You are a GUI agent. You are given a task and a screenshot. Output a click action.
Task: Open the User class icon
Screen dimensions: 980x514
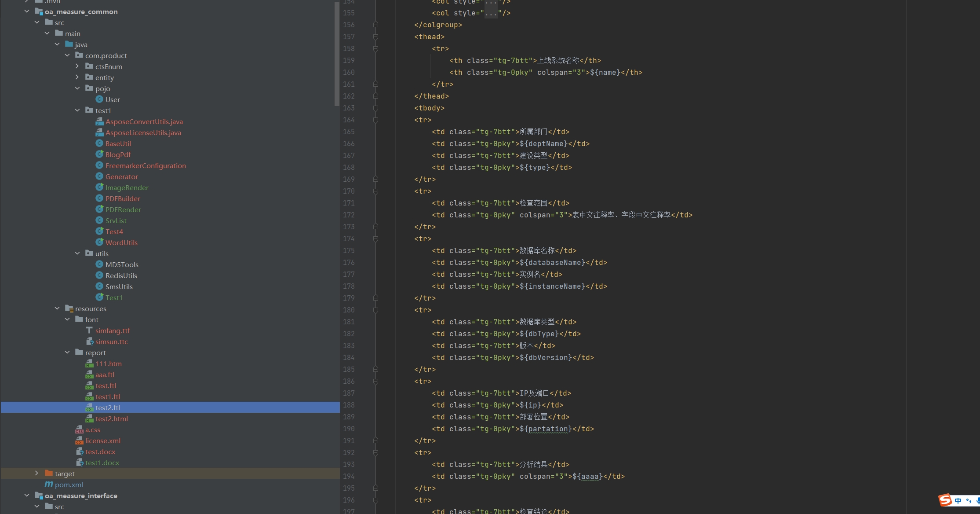click(99, 99)
